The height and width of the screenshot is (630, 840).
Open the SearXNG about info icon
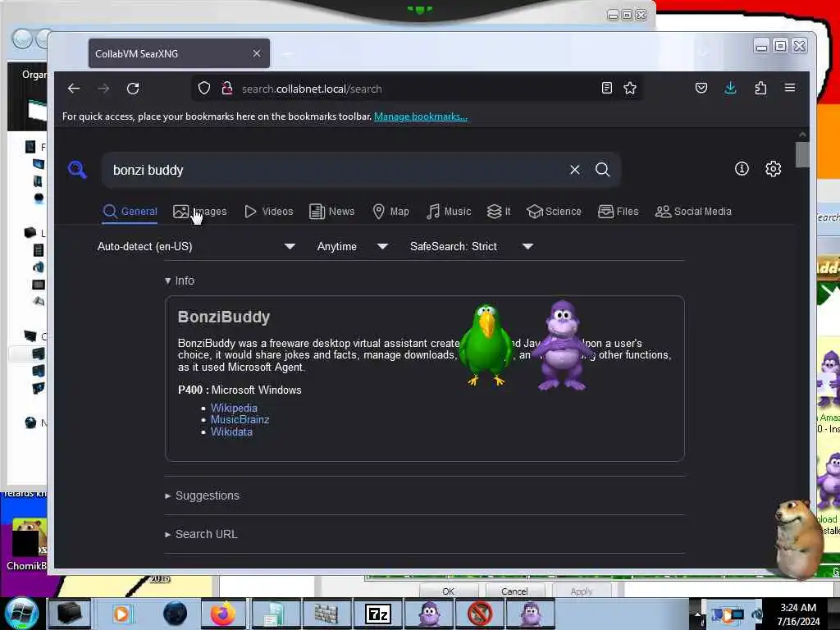[742, 169]
